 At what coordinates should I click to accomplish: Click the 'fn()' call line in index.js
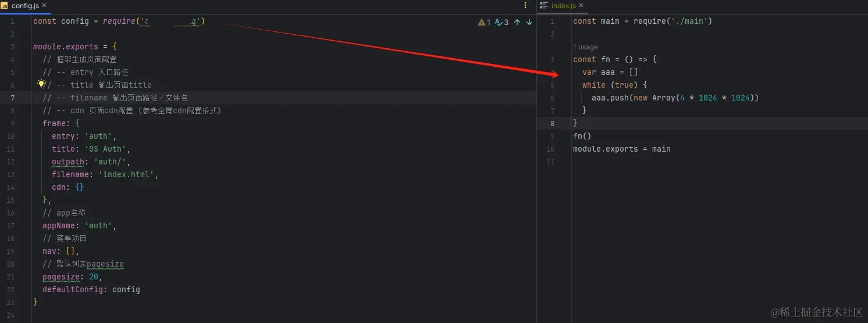pos(582,136)
